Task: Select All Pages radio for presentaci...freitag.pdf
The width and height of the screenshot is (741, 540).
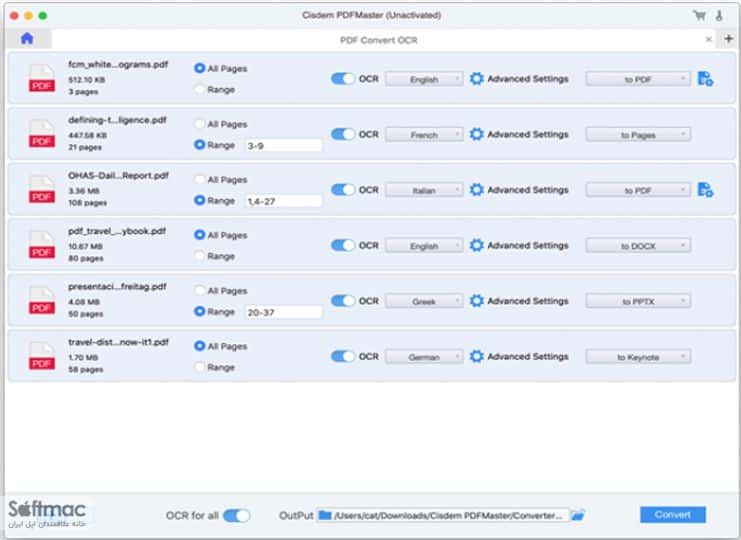Action: point(200,291)
